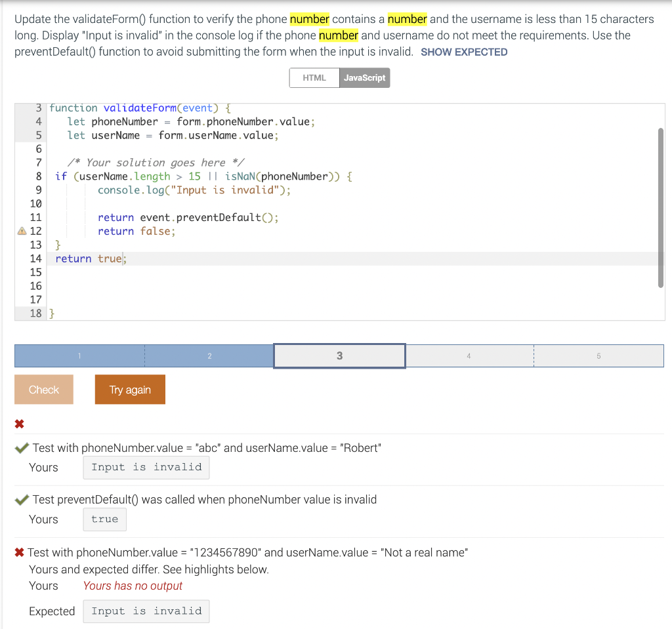This screenshot has width=672, height=629.
Task: Click the green checkmark beside the preventDefault test
Action: [20, 499]
